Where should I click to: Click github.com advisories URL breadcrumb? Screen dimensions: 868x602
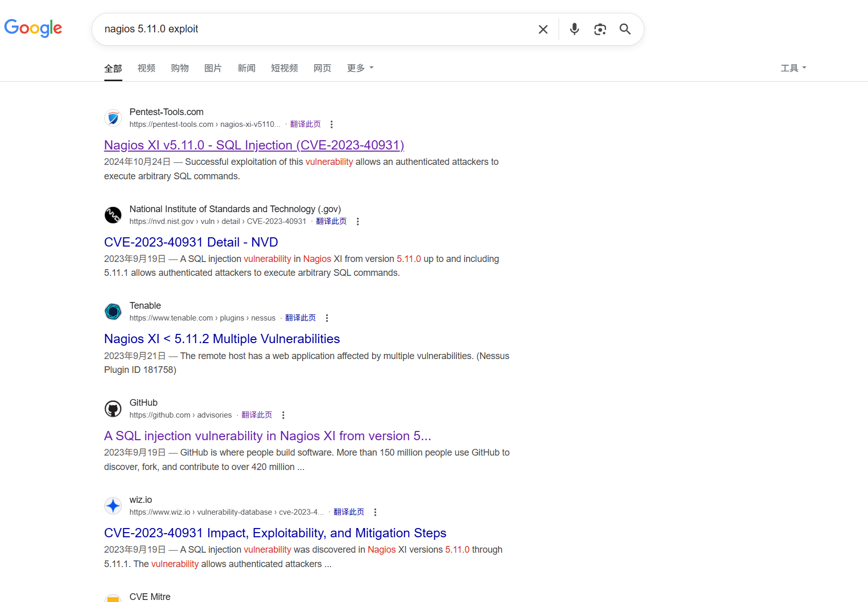pyautogui.click(x=181, y=415)
